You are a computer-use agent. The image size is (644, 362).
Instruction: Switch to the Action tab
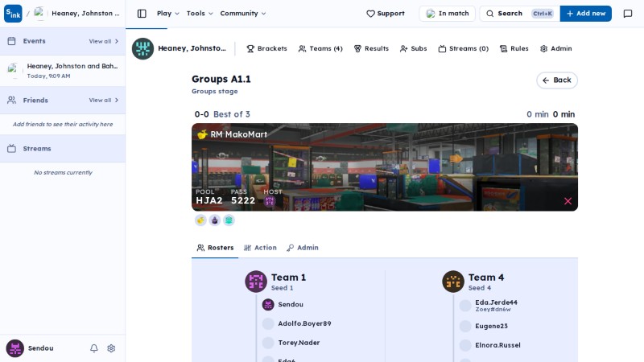[x=260, y=248]
